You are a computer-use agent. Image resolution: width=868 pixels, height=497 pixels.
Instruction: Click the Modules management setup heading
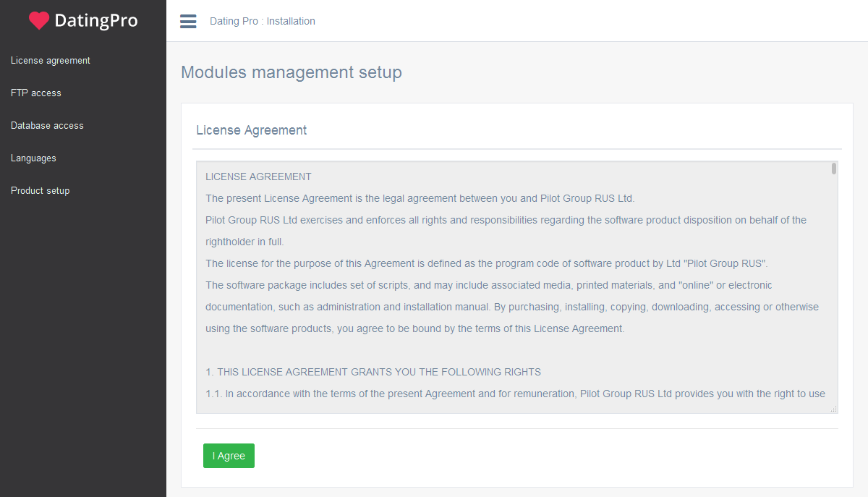point(292,72)
